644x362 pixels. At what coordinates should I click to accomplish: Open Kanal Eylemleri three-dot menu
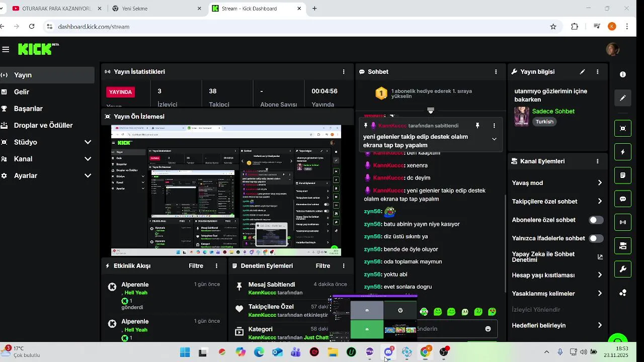tap(597, 161)
